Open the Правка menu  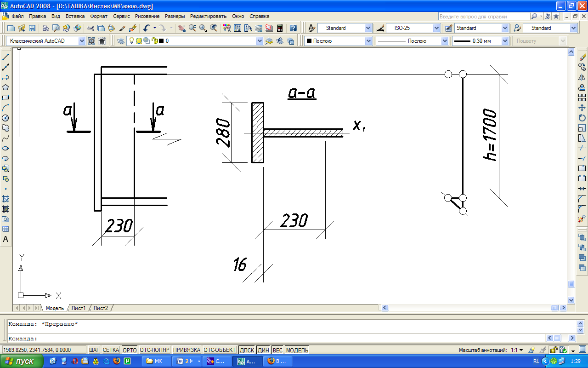(x=37, y=16)
